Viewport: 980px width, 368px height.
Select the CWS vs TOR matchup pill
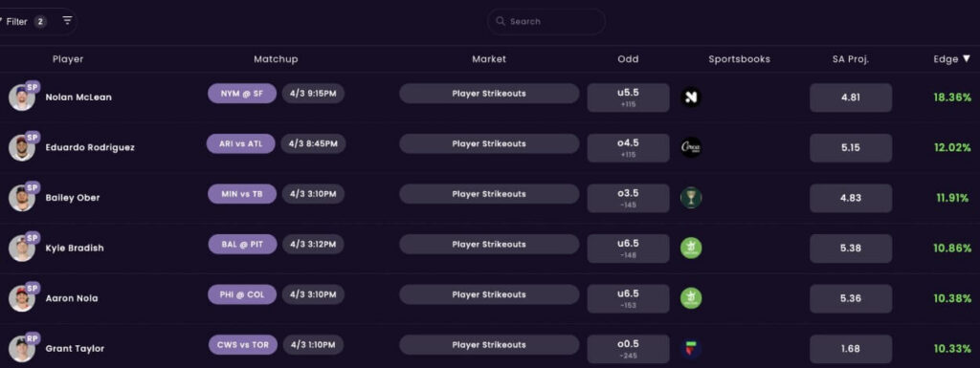click(242, 345)
